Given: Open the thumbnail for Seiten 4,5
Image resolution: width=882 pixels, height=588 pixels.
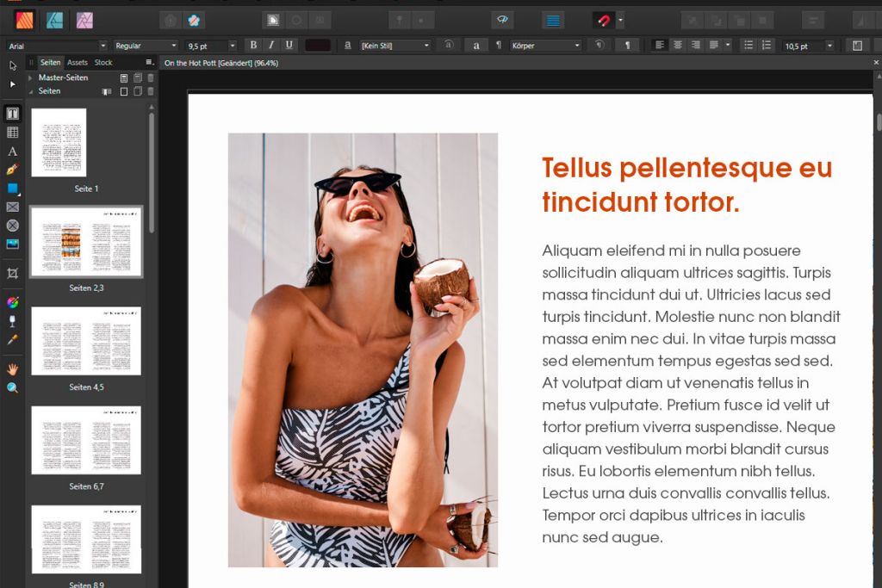Looking at the screenshot, I should [x=86, y=340].
